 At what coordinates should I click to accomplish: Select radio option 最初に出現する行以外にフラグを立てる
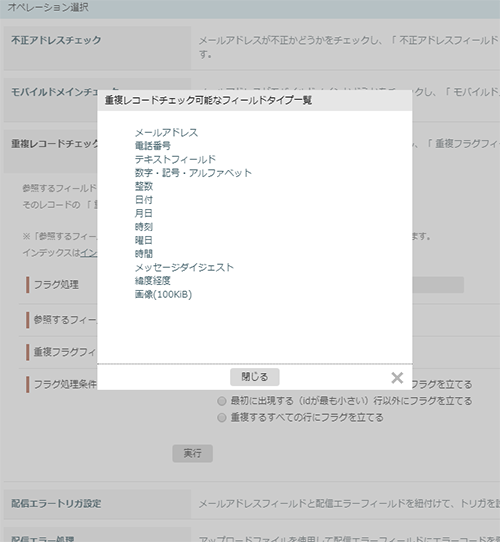[222, 401]
